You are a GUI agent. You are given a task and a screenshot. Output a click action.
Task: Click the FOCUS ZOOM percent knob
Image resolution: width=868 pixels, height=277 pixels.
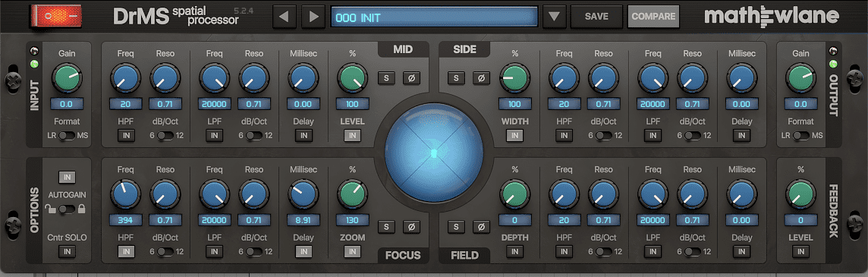[x=353, y=194]
